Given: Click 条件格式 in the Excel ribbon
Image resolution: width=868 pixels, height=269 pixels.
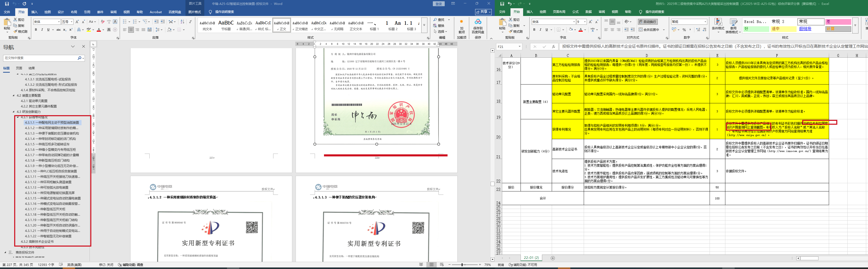Looking at the screenshot, I should [x=718, y=26].
